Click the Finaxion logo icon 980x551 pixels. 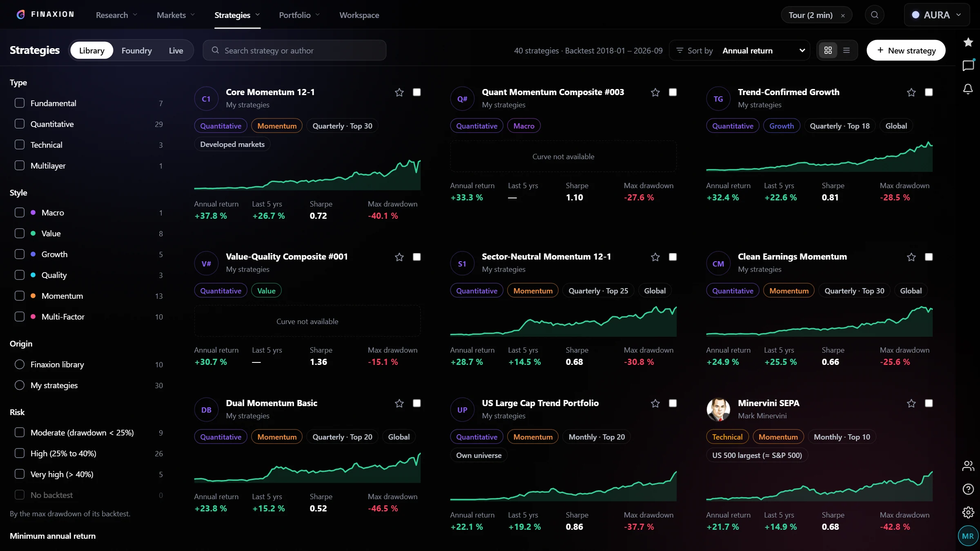(x=20, y=15)
